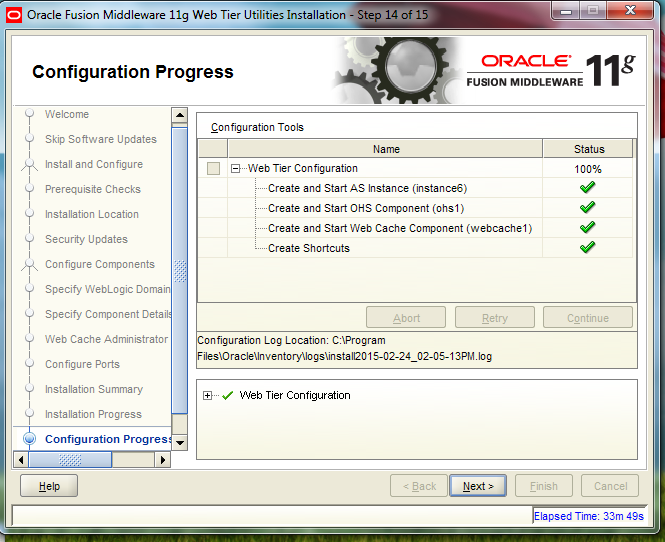Click the Cancel button
This screenshot has width=665, height=542.
[610, 486]
